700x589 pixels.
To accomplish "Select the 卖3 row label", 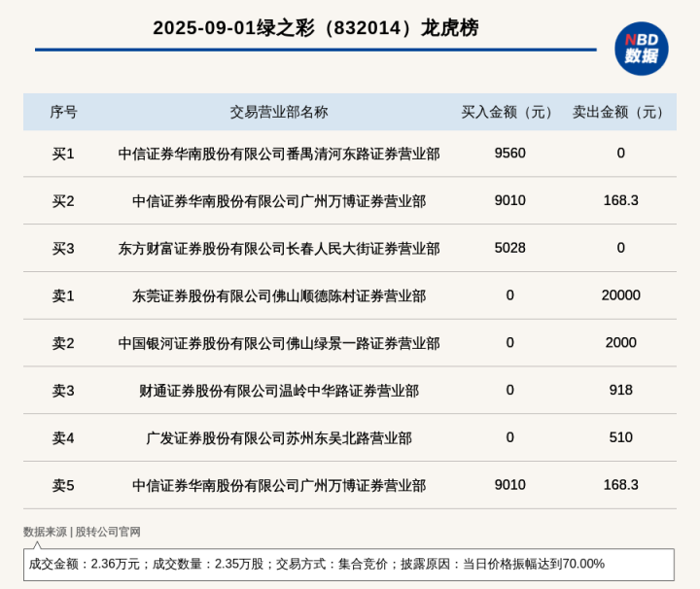I will pyautogui.click(x=63, y=391).
